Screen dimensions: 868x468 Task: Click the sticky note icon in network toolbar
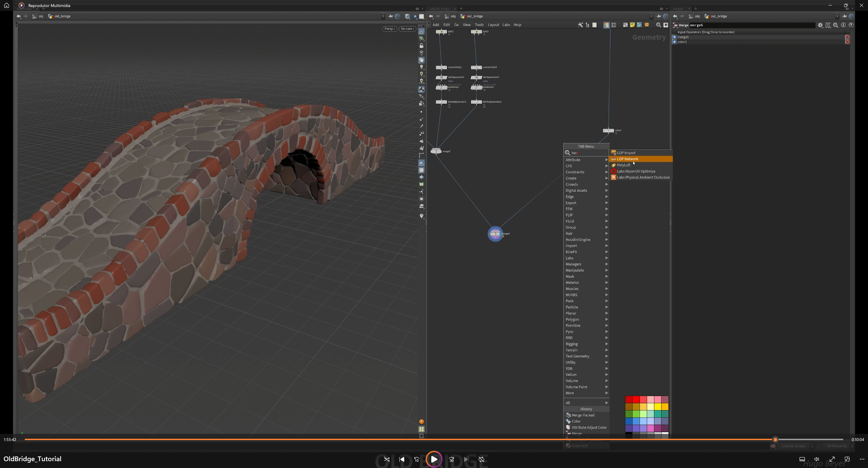pos(633,25)
